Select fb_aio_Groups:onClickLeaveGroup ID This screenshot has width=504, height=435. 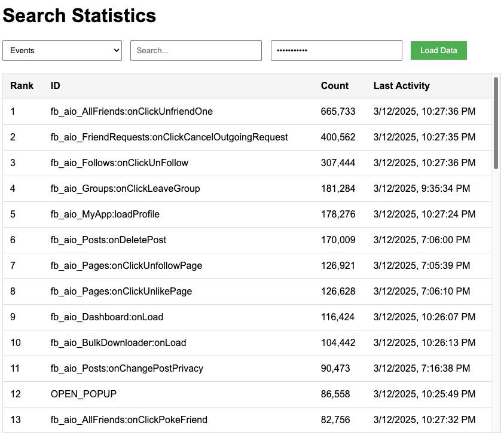pyautogui.click(x=126, y=189)
